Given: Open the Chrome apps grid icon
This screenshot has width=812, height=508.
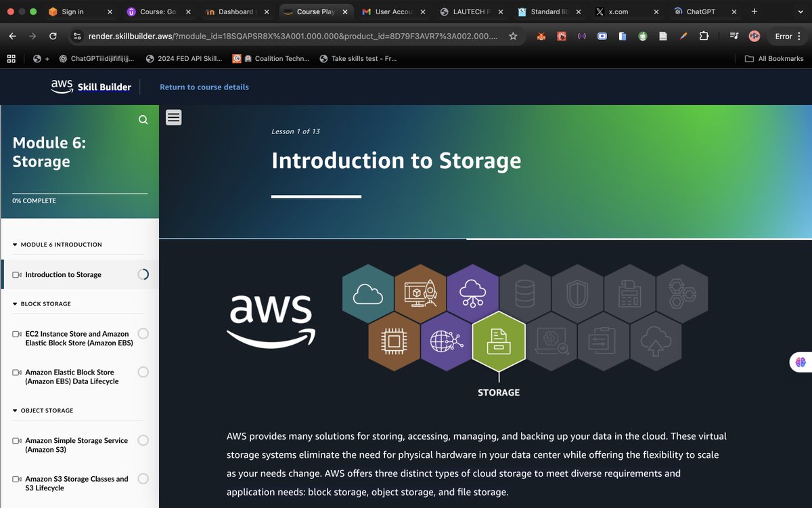Looking at the screenshot, I should 12,59.
